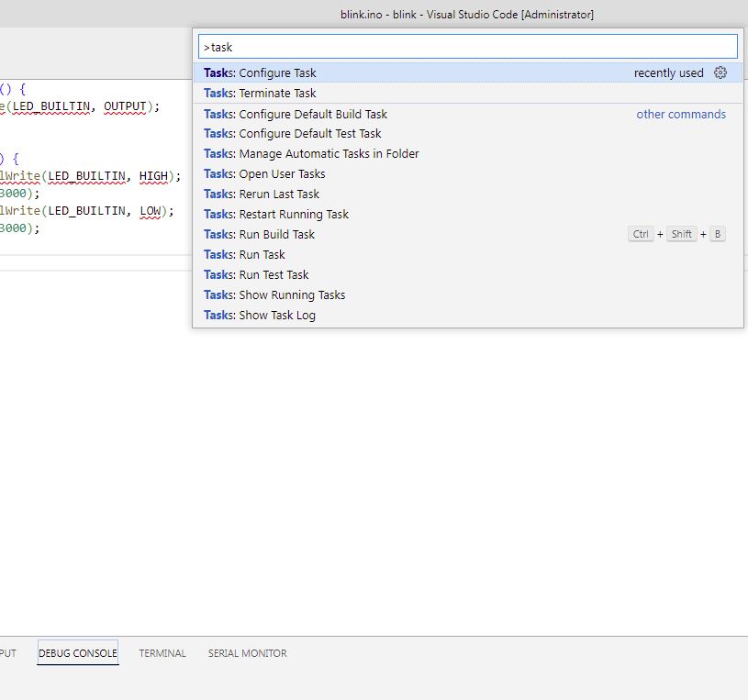The height and width of the screenshot is (700, 748).
Task: Choose Tasks: Configure Default Build Task
Action: coord(296,115)
